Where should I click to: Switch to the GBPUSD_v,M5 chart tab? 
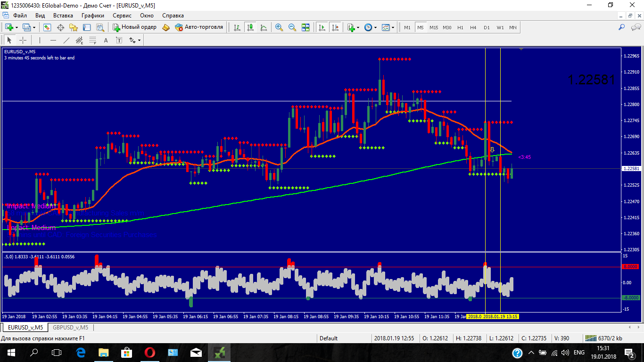[70, 327]
